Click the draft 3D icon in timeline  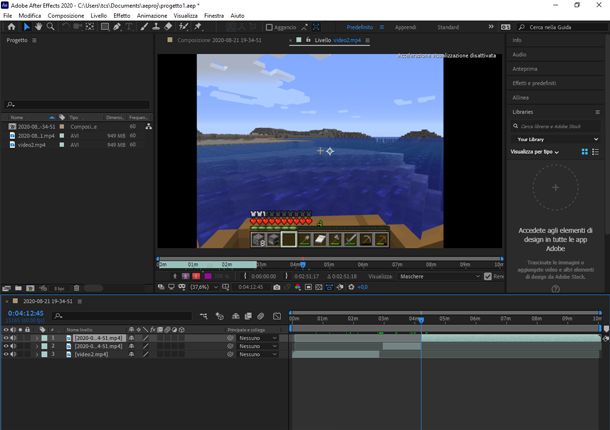(x=220, y=316)
